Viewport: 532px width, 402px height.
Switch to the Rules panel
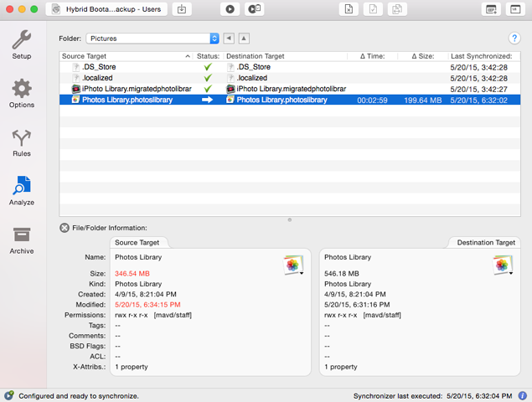(22, 142)
